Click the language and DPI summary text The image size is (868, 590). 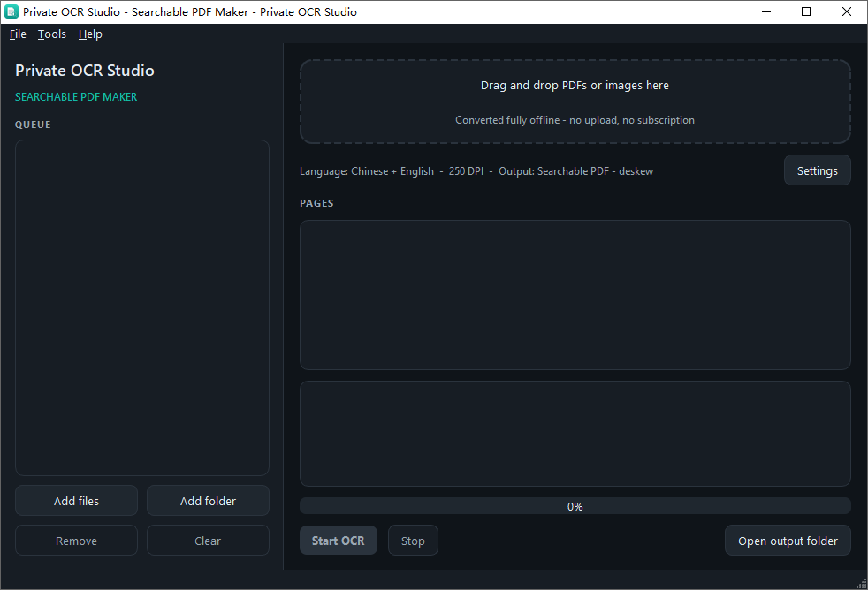coord(476,171)
